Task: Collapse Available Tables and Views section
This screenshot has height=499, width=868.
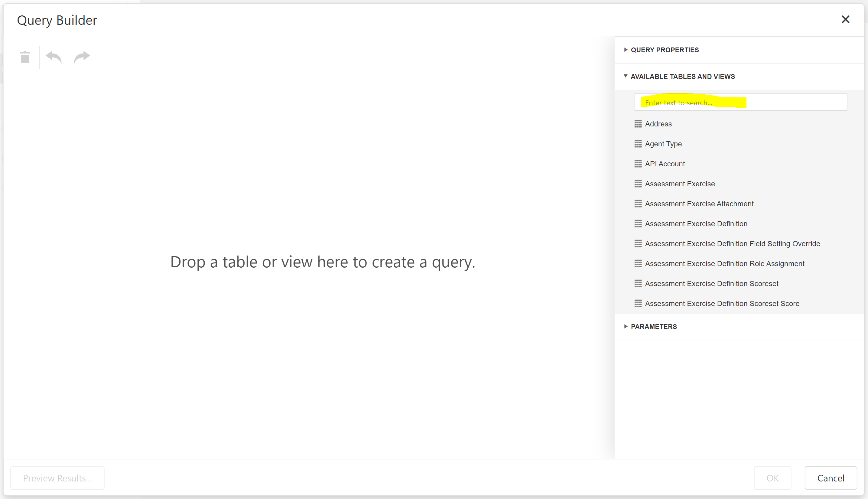Action: tap(682, 77)
